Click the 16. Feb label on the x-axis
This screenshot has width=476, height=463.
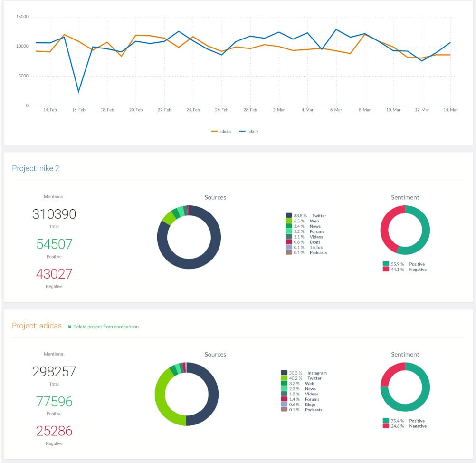click(79, 110)
